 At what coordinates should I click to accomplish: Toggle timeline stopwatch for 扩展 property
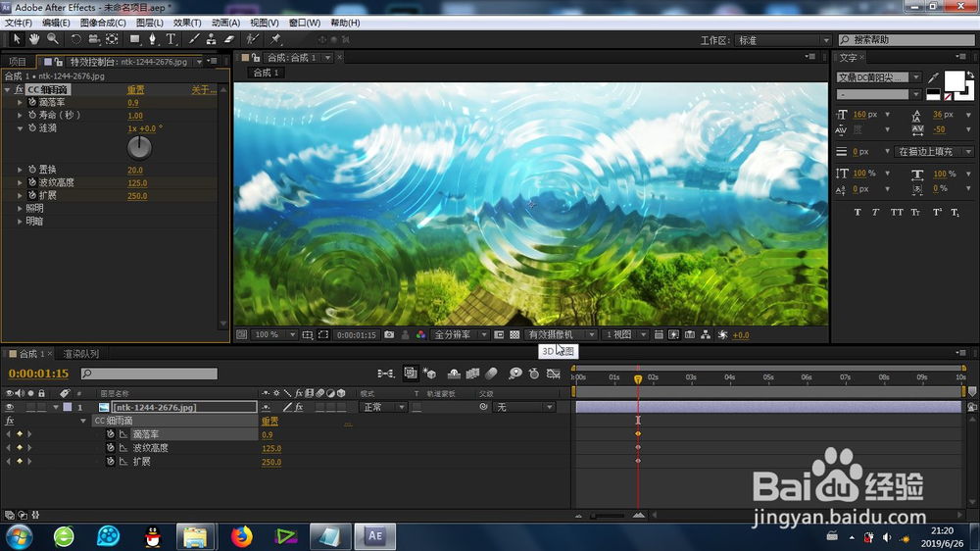pos(110,462)
